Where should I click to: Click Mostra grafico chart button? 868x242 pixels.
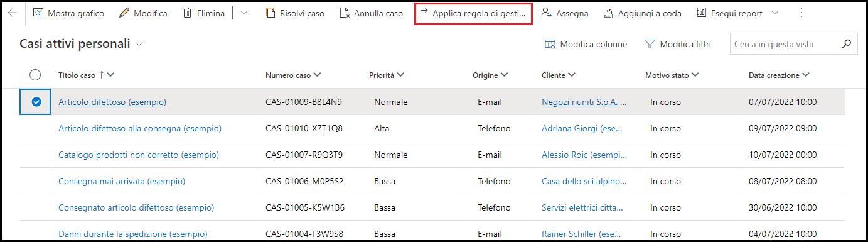(x=68, y=13)
